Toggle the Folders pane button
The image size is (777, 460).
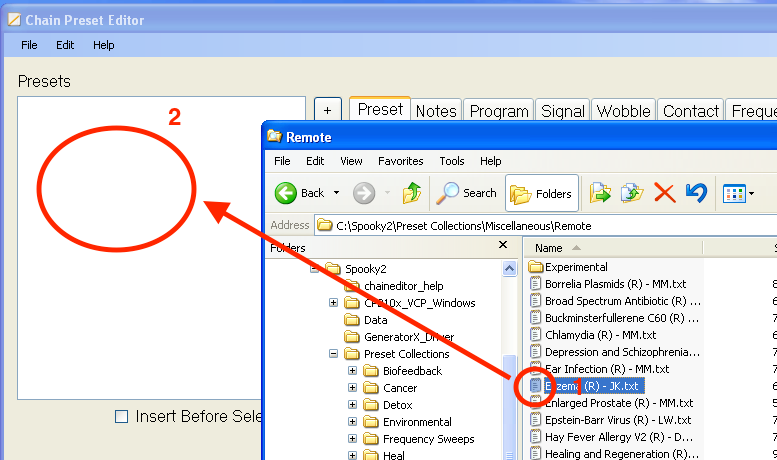click(542, 193)
